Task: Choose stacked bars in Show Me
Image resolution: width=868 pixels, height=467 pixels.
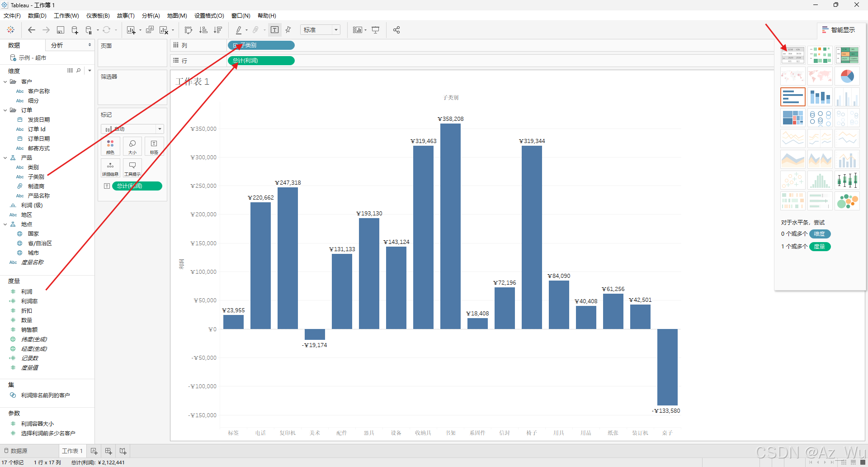Action: (x=820, y=97)
